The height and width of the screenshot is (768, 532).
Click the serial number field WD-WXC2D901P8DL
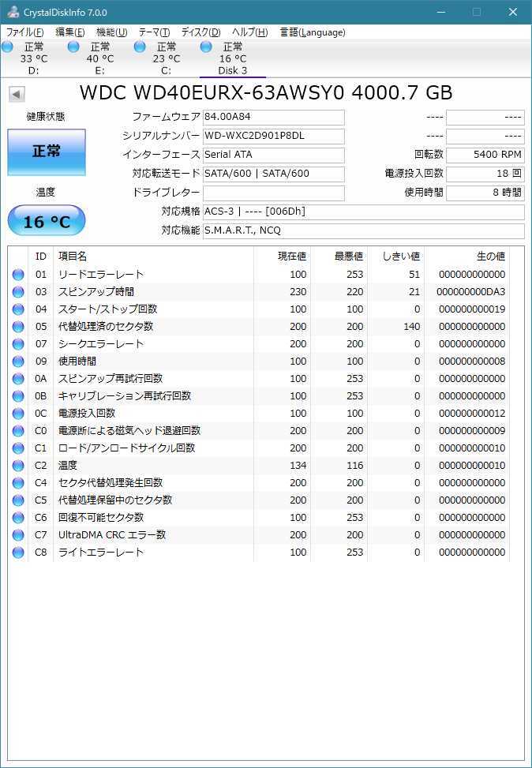click(x=273, y=136)
